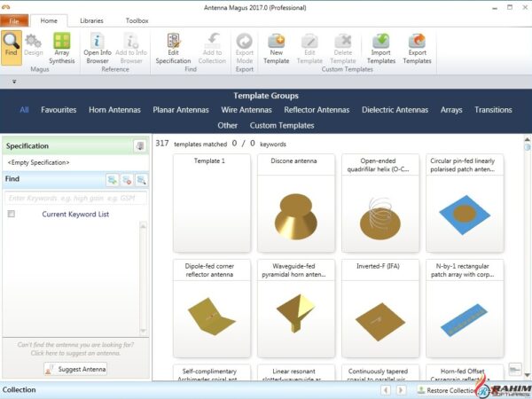This screenshot has height=399, width=532.
Task: Filter by Reflector Antennas group
Action: (317, 110)
